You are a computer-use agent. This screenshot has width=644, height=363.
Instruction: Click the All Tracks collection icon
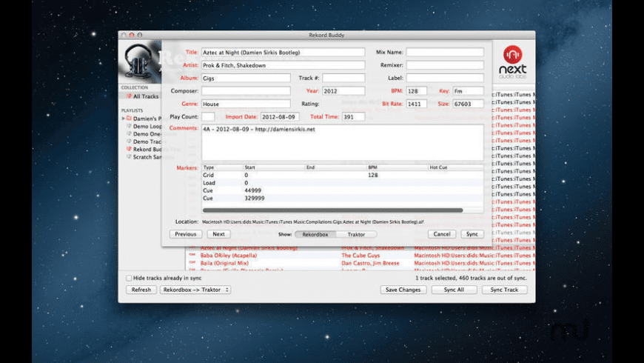pyautogui.click(x=130, y=96)
